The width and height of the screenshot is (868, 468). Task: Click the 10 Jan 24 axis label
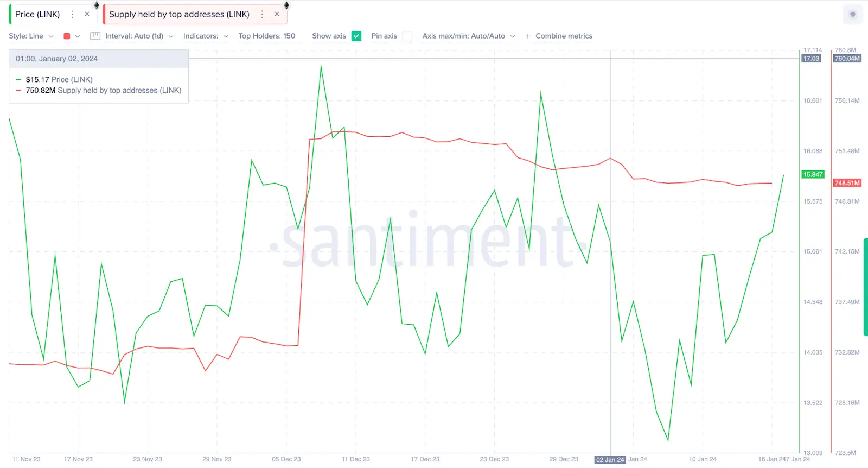click(703, 459)
